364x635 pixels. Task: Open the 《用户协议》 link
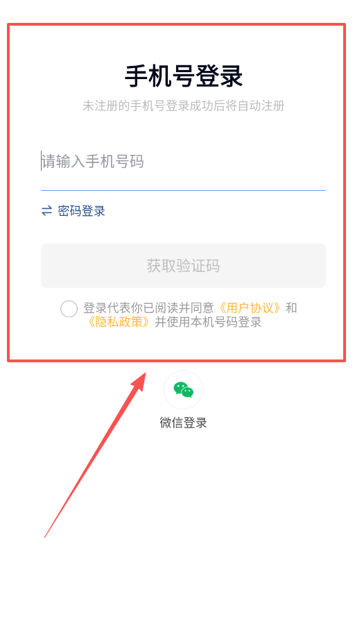click(250, 307)
